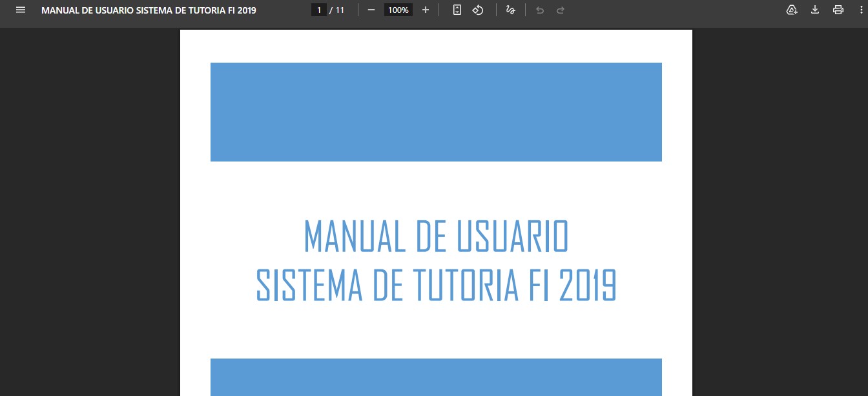The width and height of the screenshot is (868, 396).
Task: Rotate the document counterclockwise
Action: click(x=478, y=10)
